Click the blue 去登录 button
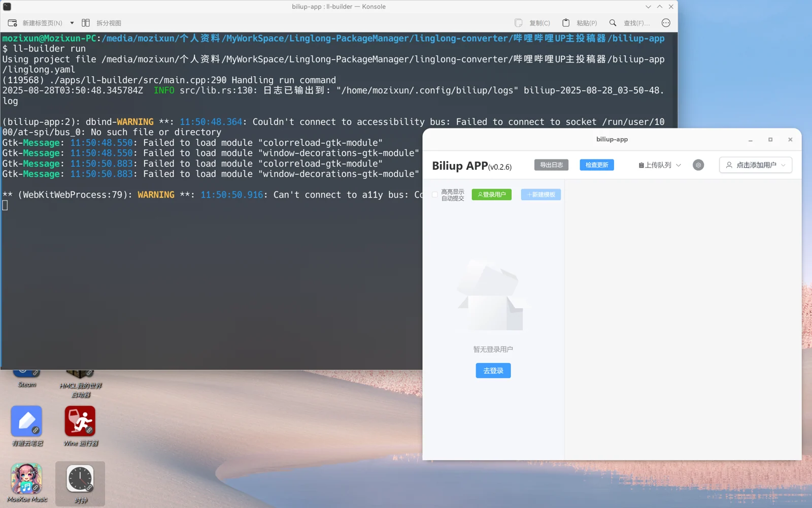The image size is (812, 508). (493, 371)
